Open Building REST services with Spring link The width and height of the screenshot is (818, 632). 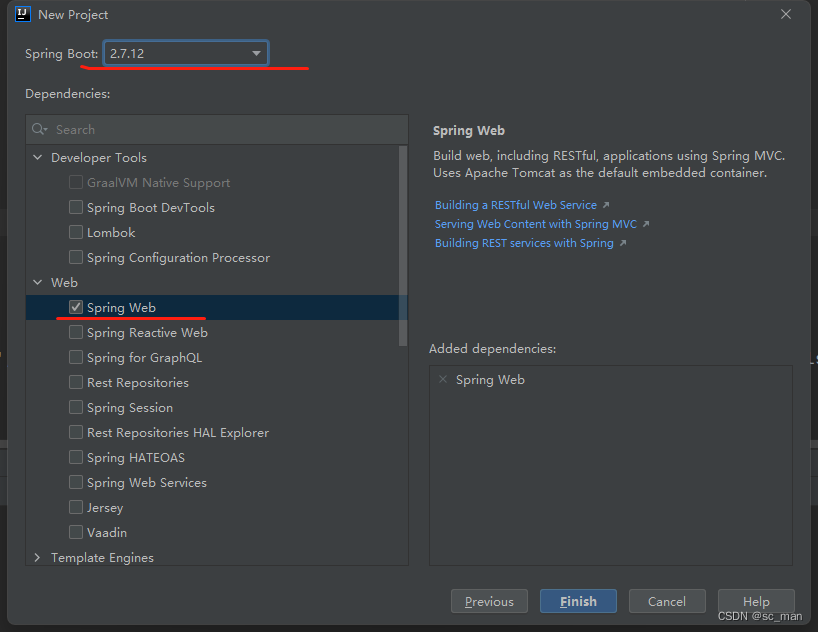pyautogui.click(x=524, y=243)
